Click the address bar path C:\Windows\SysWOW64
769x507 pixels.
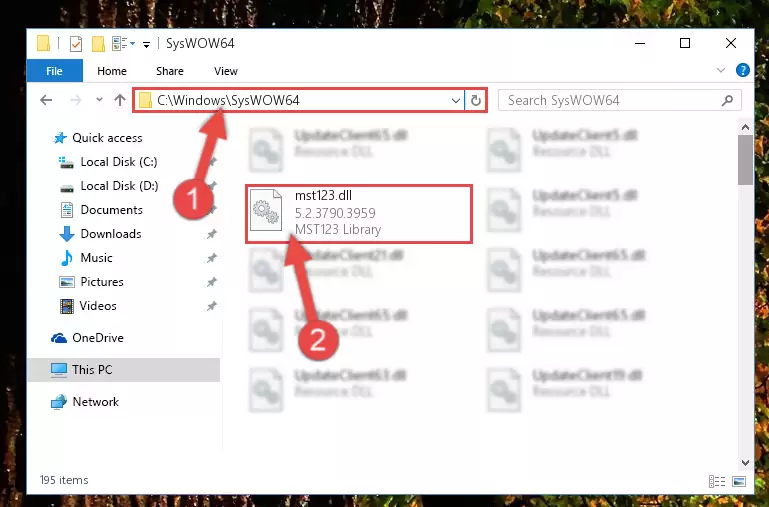[228, 100]
